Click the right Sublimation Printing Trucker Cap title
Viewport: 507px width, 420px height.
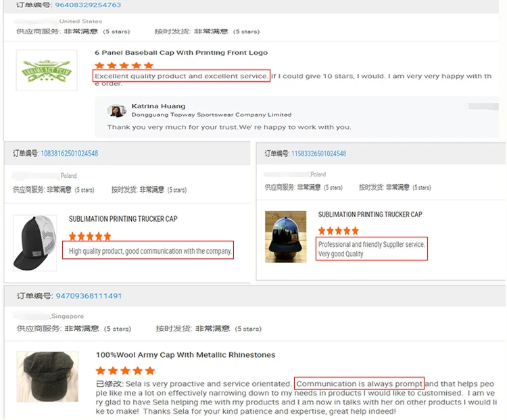[x=370, y=214]
